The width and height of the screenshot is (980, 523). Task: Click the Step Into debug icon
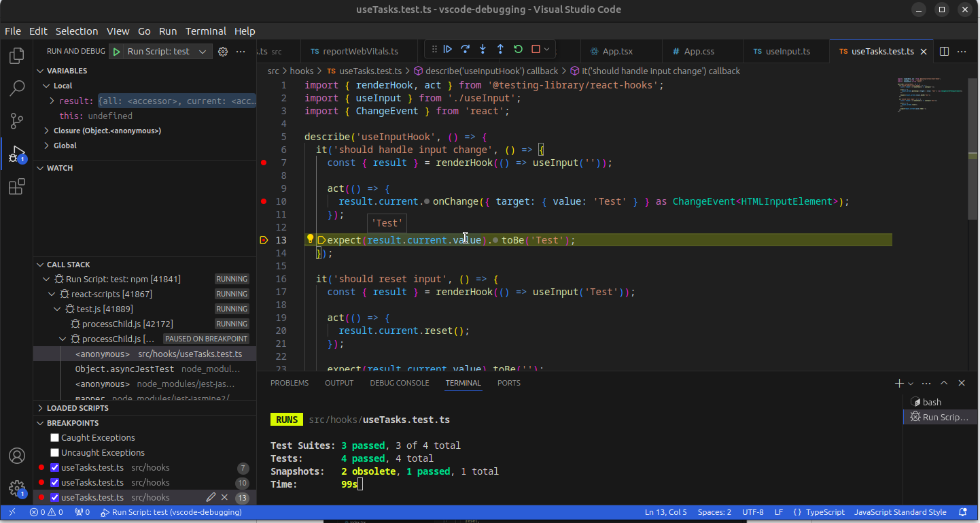[x=483, y=49]
